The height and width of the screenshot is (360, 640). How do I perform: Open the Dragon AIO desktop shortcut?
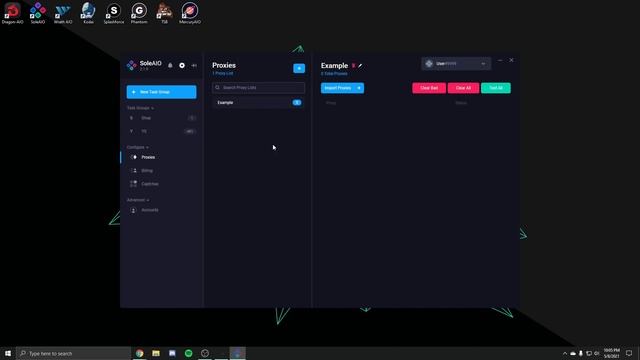tap(12, 13)
